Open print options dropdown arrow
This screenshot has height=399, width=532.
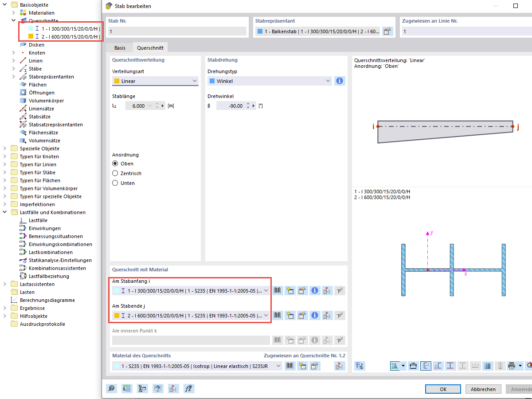click(x=520, y=366)
